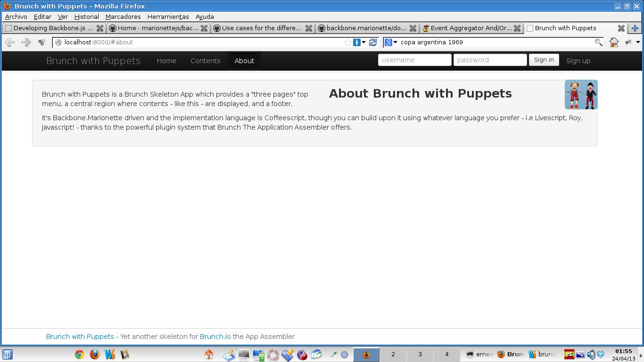Expand the toolbar overflow arrow at far right

[638, 42]
